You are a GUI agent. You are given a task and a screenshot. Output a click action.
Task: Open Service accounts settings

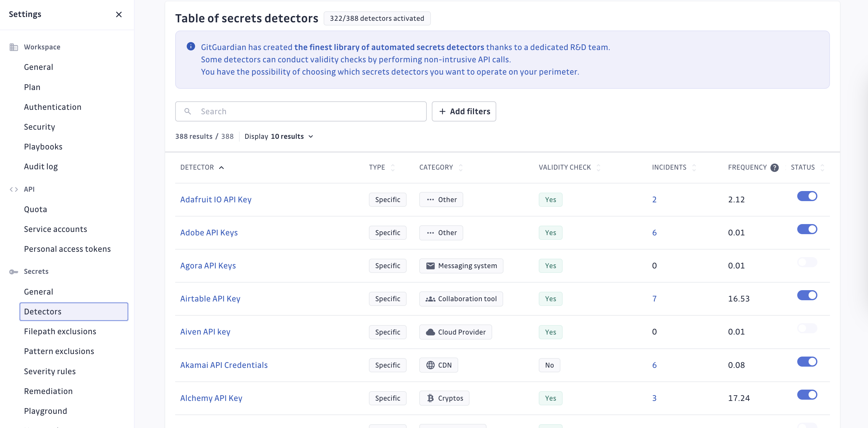click(55, 229)
